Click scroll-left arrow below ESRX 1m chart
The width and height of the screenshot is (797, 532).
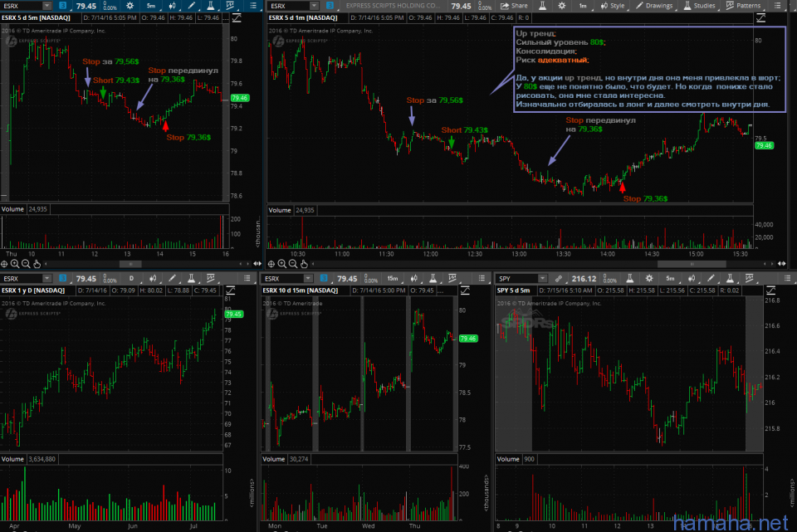pos(313,264)
